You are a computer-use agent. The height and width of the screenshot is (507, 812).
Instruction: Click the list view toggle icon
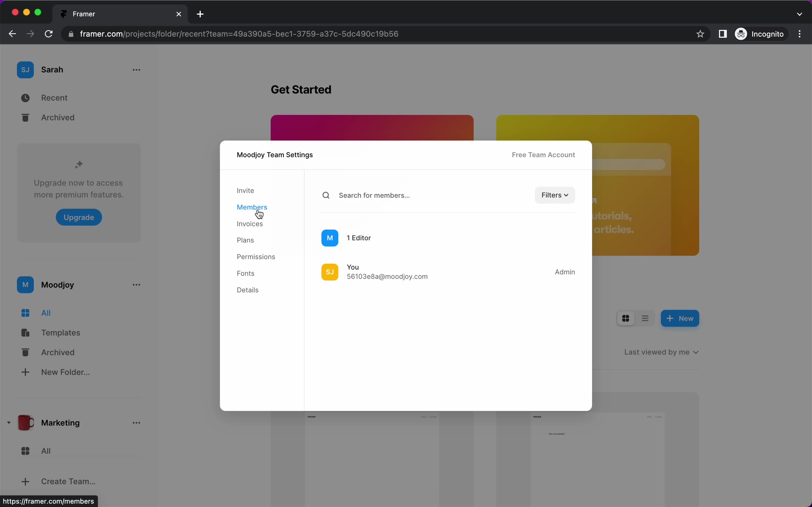(x=645, y=318)
